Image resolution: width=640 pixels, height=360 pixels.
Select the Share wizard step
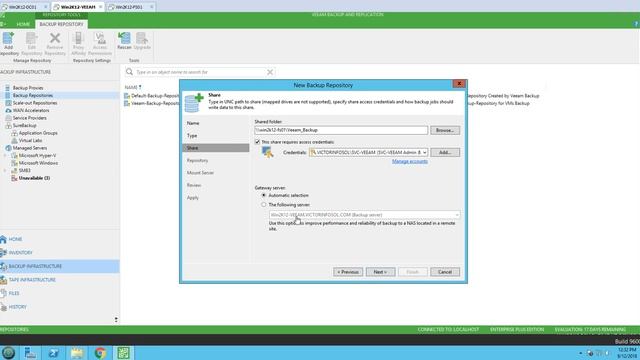click(216, 148)
